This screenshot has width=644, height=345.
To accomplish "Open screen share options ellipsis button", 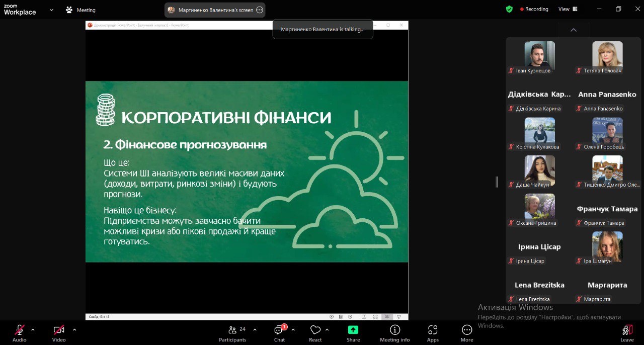I will pyautogui.click(x=260, y=10).
